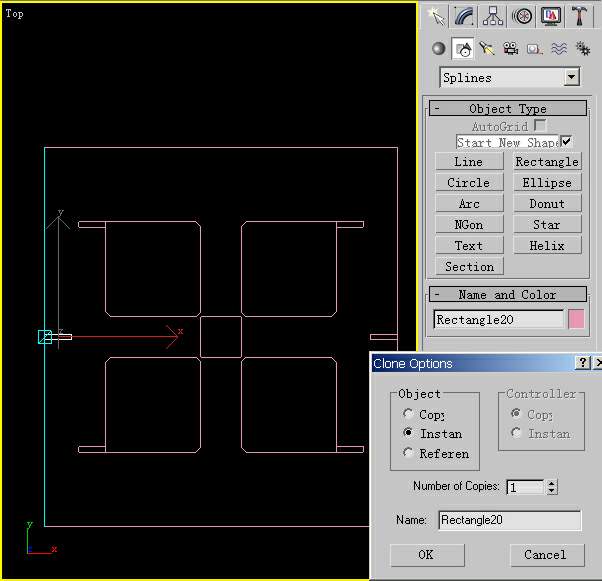Select the Space Warps category icon
602x581 pixels.
[559, 49]
